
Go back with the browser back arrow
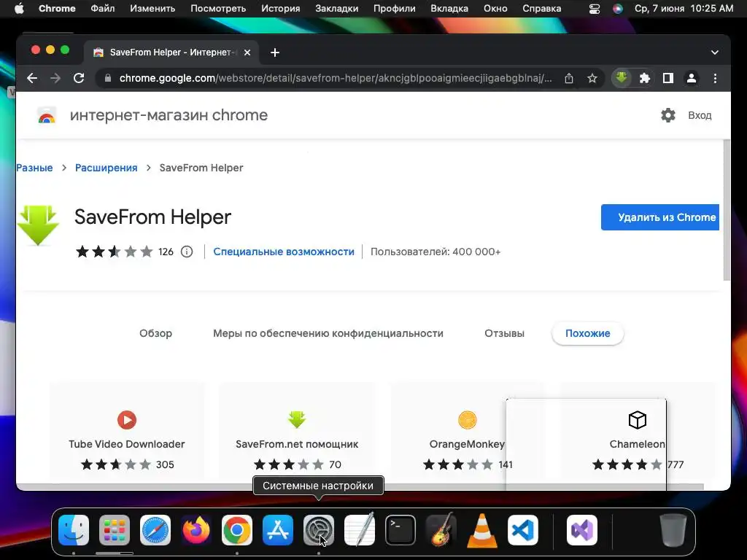(32, 78)
